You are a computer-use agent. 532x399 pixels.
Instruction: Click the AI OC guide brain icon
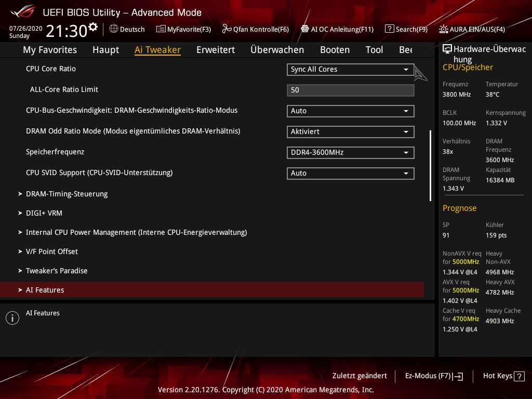[304, 29]
